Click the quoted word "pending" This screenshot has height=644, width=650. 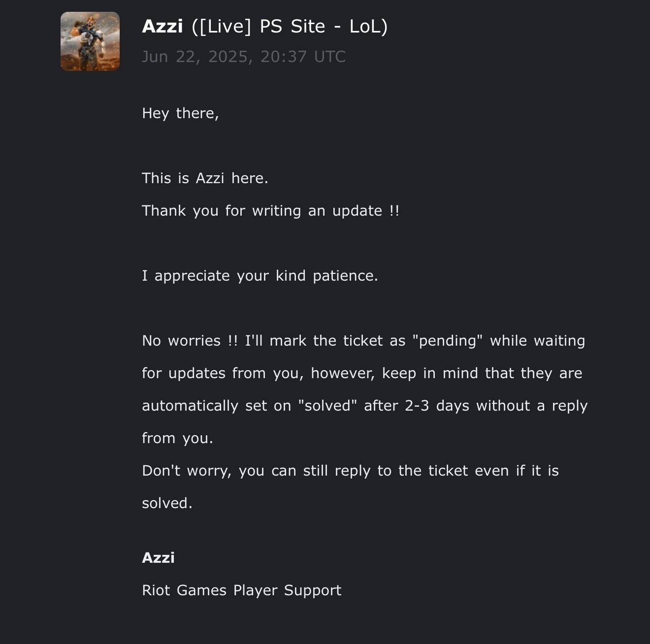448,341
